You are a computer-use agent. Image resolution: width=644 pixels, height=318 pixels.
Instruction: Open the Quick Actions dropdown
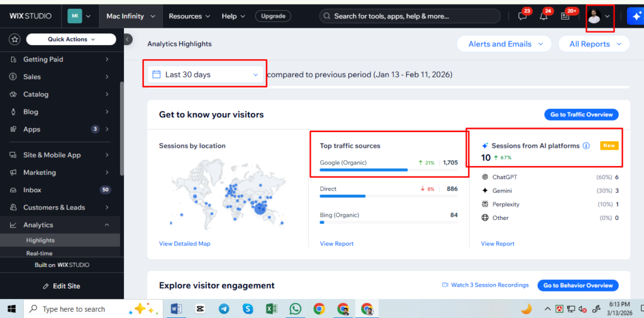[x=71, y=40]
